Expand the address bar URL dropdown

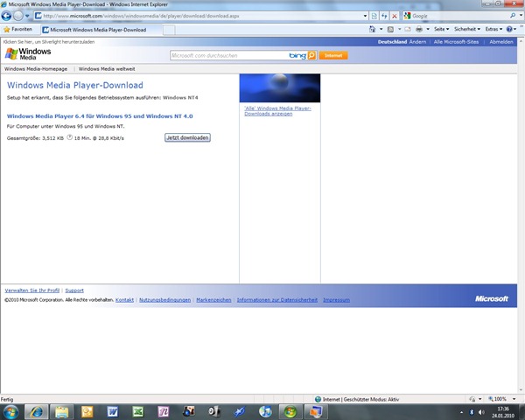365,16
